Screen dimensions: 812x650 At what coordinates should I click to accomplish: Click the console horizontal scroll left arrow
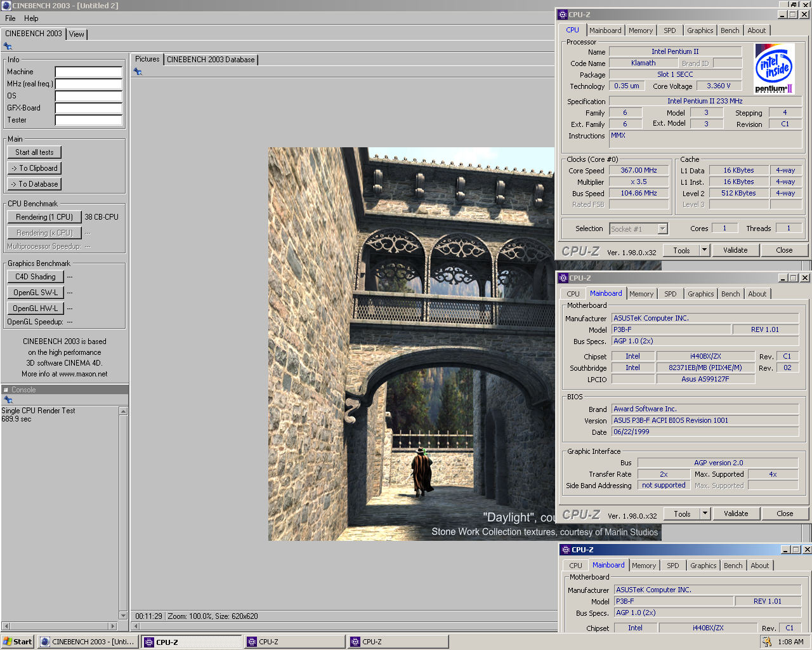pos(6,626)
